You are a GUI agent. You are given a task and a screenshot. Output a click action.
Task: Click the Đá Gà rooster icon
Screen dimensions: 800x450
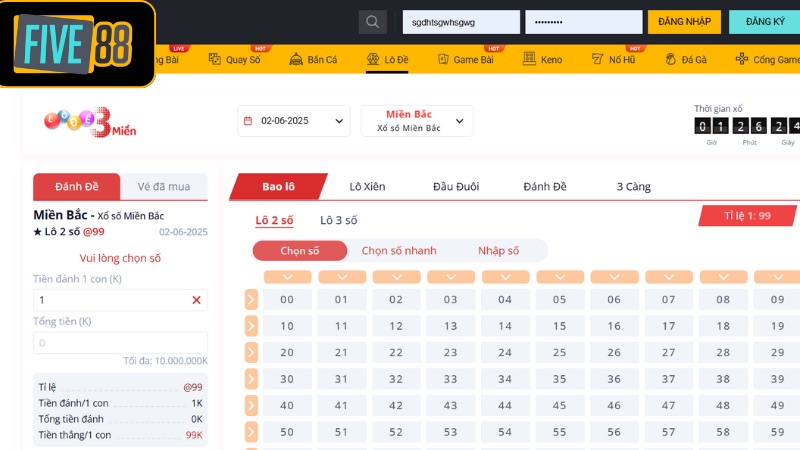(x=670, y=59)
